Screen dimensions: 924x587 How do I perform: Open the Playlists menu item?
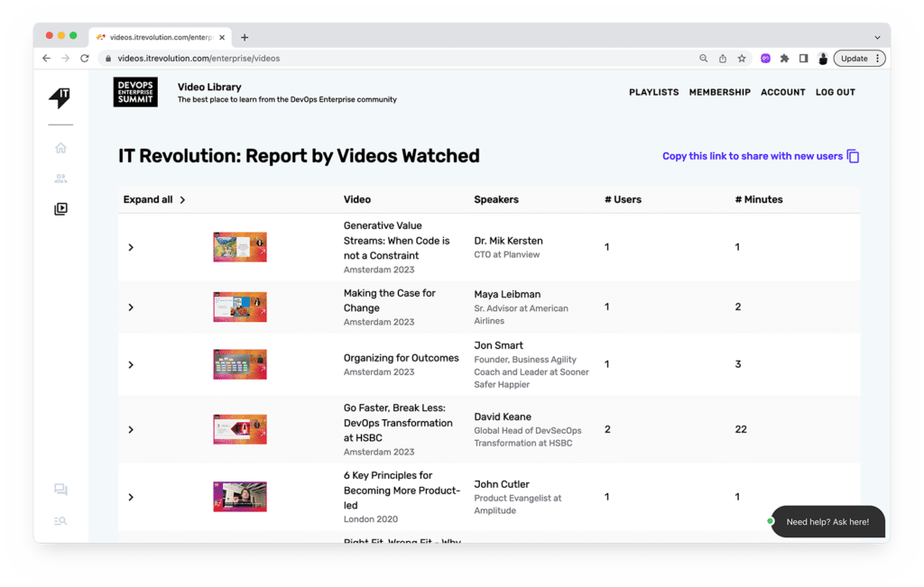click(653, 92)
